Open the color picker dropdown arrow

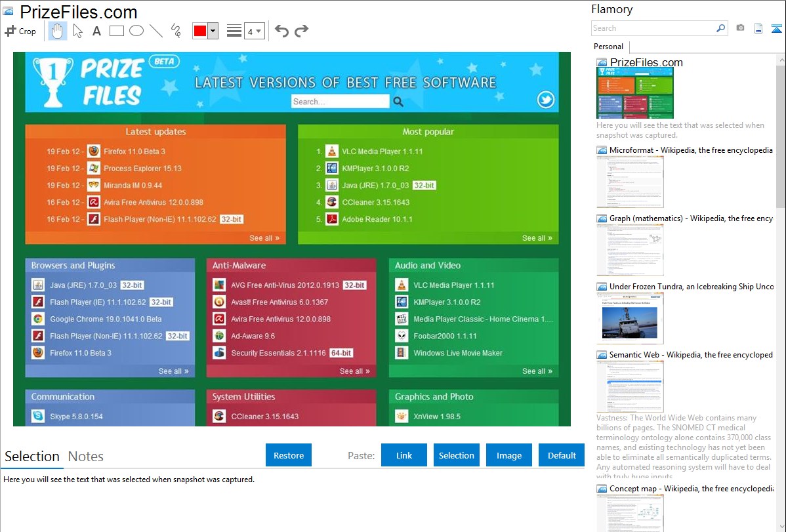pyautogui.click(x=213, y=31)
